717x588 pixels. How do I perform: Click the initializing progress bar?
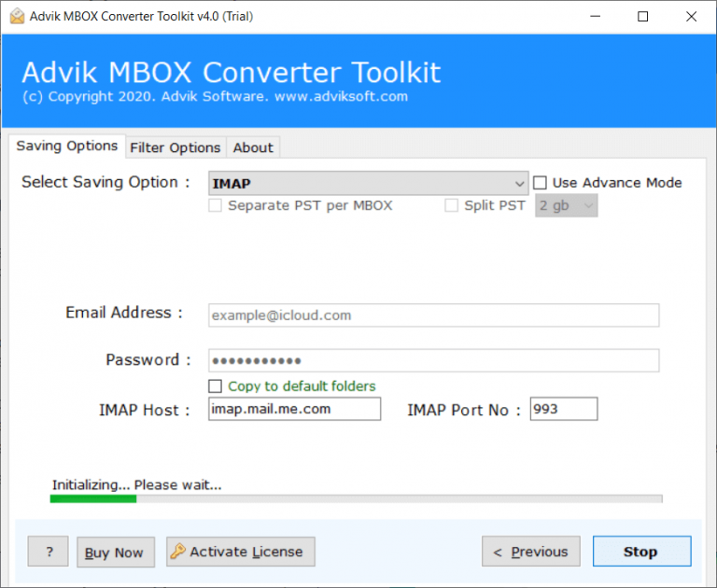click(356, 499)
